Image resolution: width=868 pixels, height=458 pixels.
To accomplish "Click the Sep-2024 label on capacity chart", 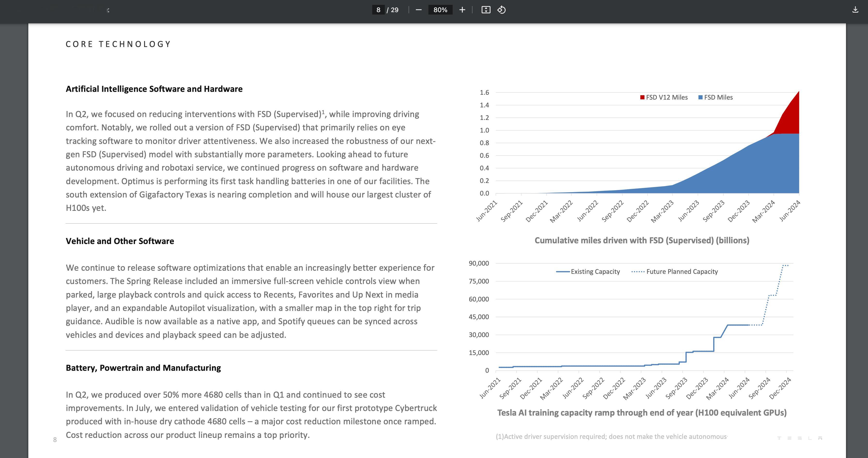I will [x=759, y=388].
